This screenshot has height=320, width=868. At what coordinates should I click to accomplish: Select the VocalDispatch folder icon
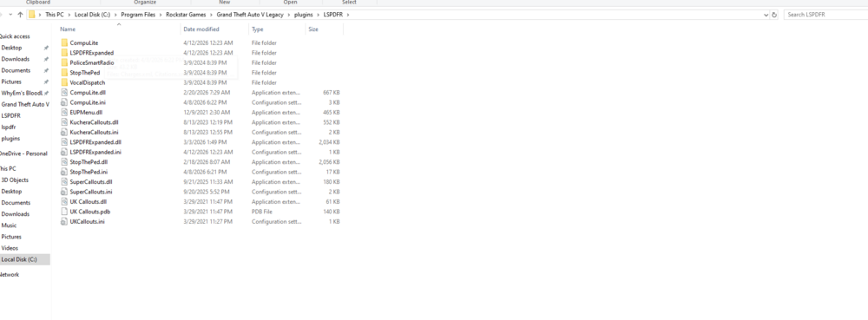click(64, 82)
